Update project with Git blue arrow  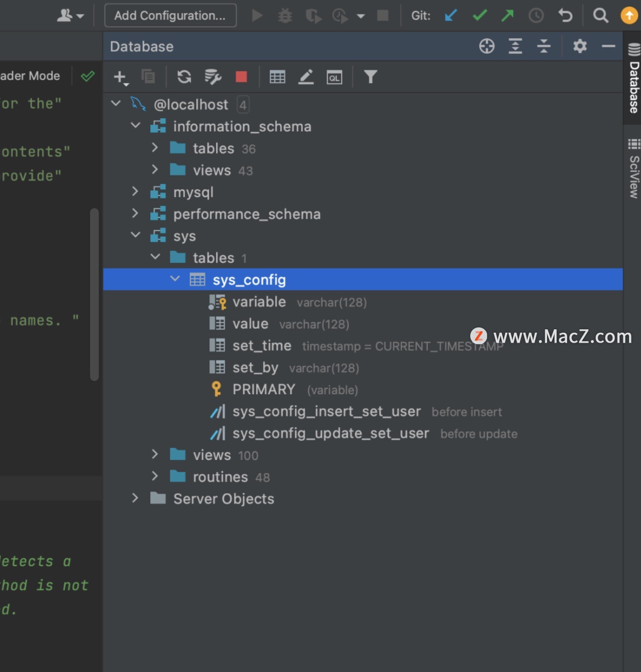click(451, 16)
